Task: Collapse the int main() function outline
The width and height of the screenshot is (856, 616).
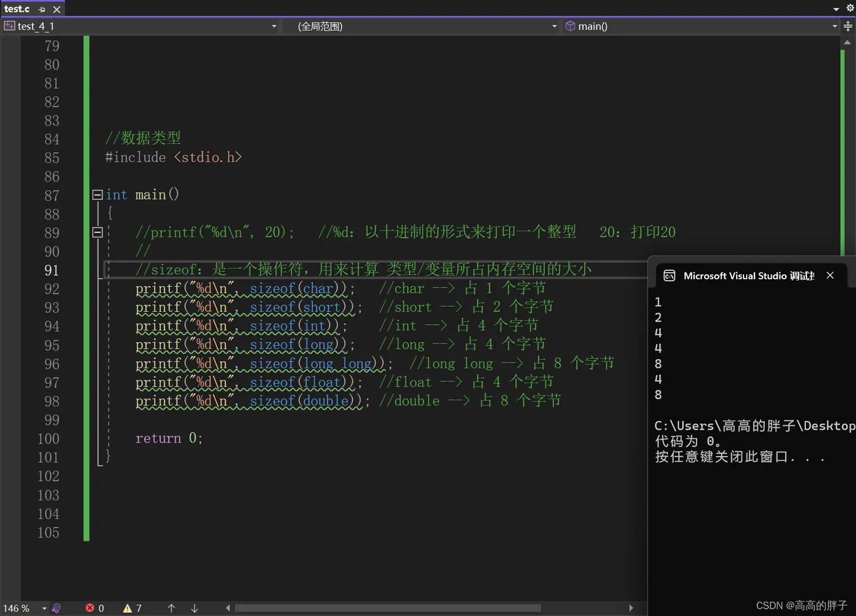Action: click(97, 195)
